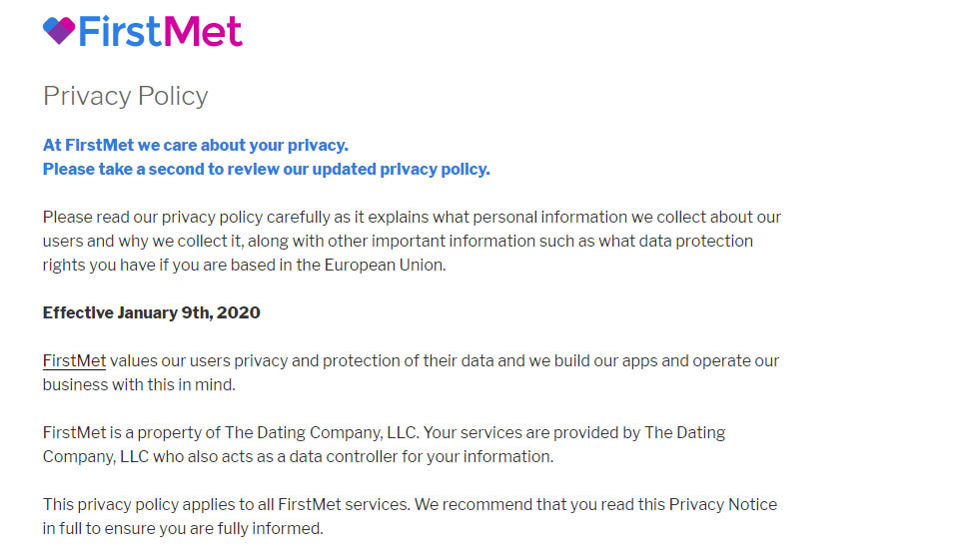Click the blue "Please take a second" line
Image resolution: width=959 pixels, height=560 pixels.
pyautogui.click(x=266, y=169)
